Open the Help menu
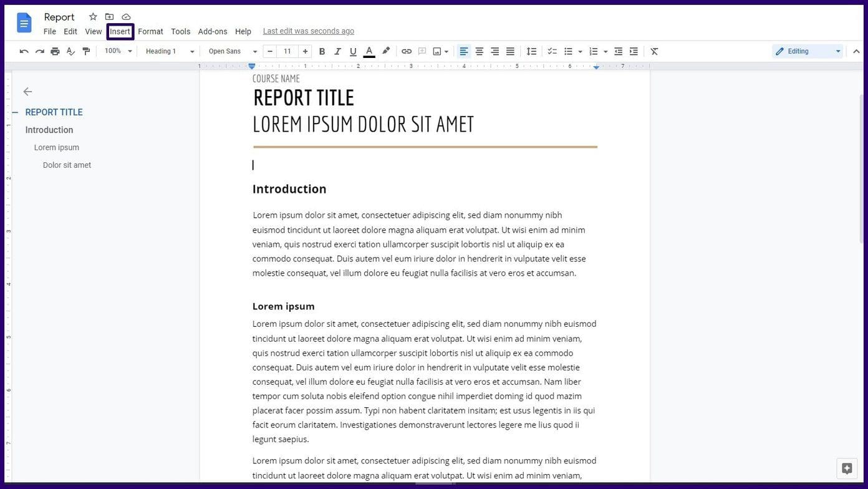 click(243, 31)
